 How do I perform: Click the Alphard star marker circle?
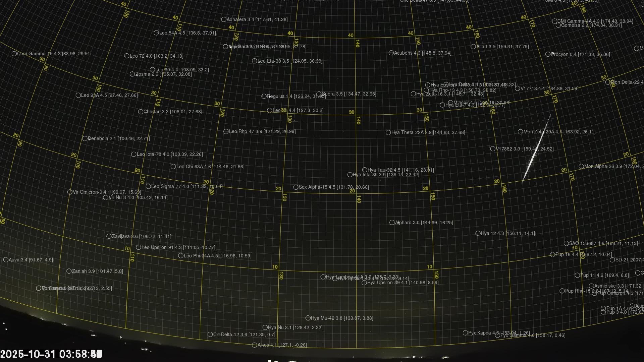click(392, 223)
